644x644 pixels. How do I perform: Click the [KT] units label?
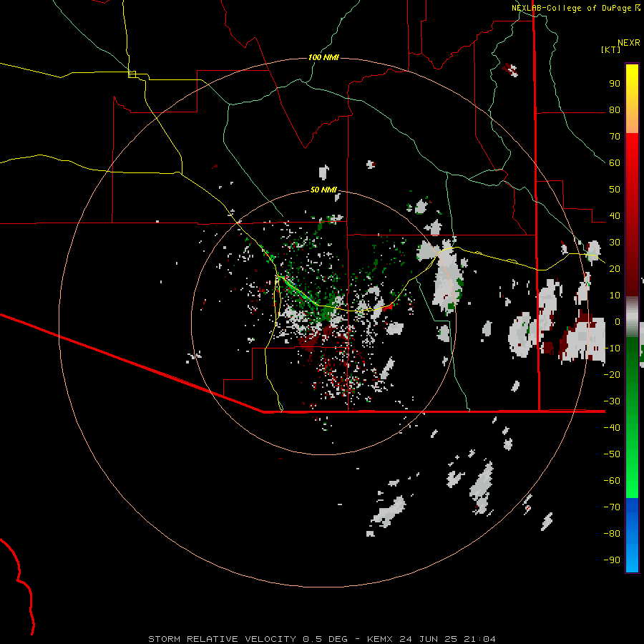pos(611,49)
